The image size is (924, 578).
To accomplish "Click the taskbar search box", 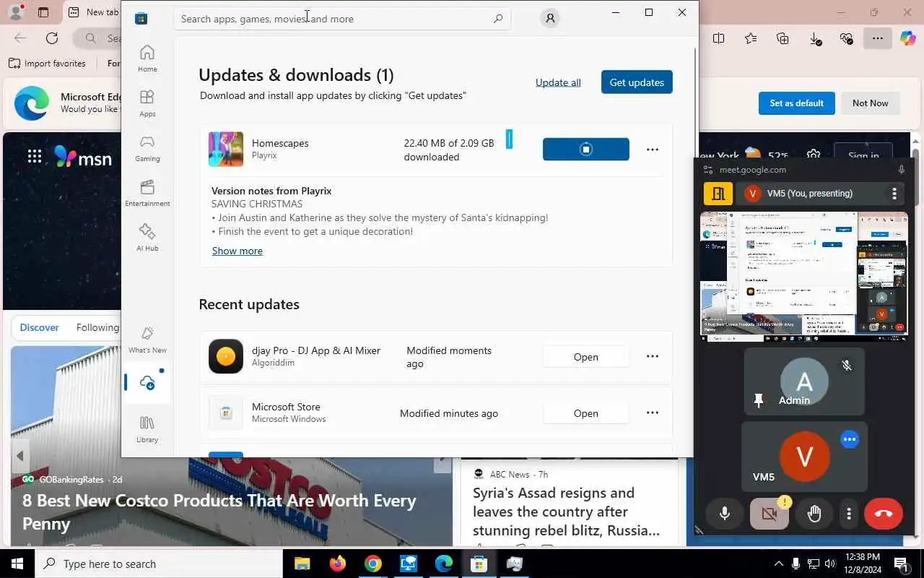I will (159, 564).
